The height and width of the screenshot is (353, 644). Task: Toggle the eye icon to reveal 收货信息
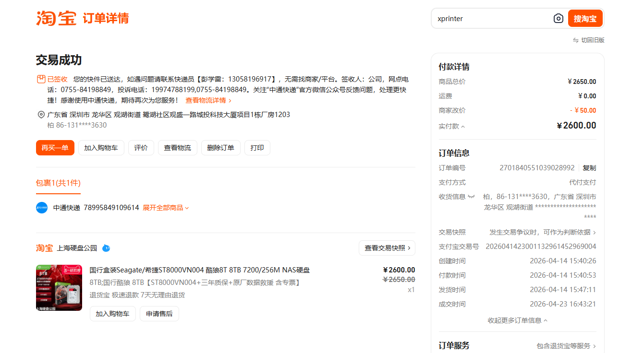(471, 197)
